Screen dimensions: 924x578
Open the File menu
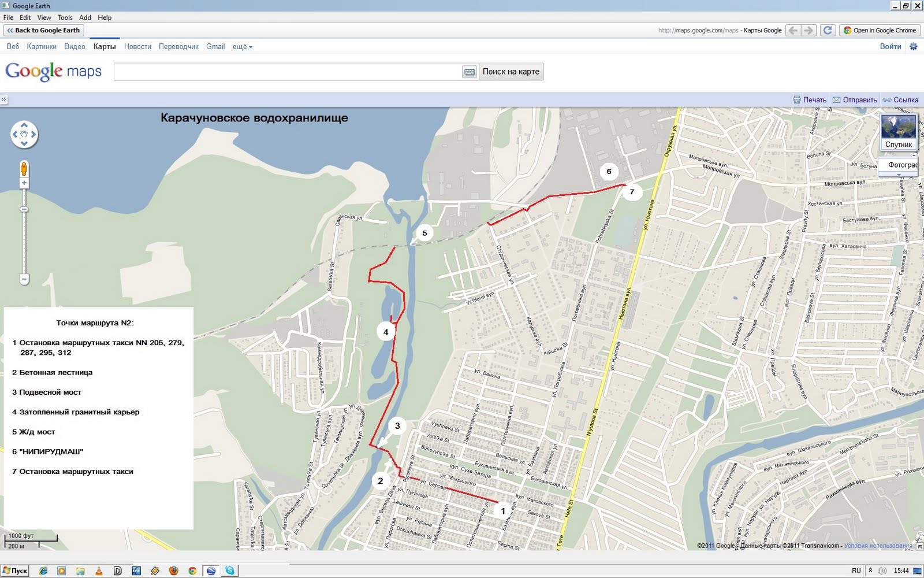(8, 17)
